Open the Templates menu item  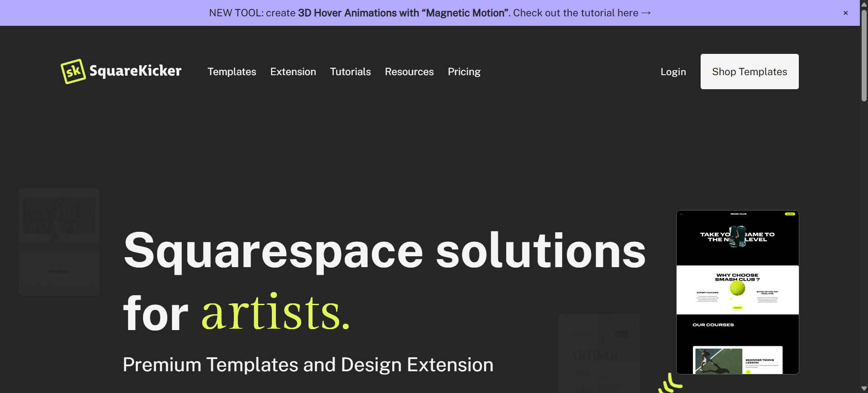(232, 72)
